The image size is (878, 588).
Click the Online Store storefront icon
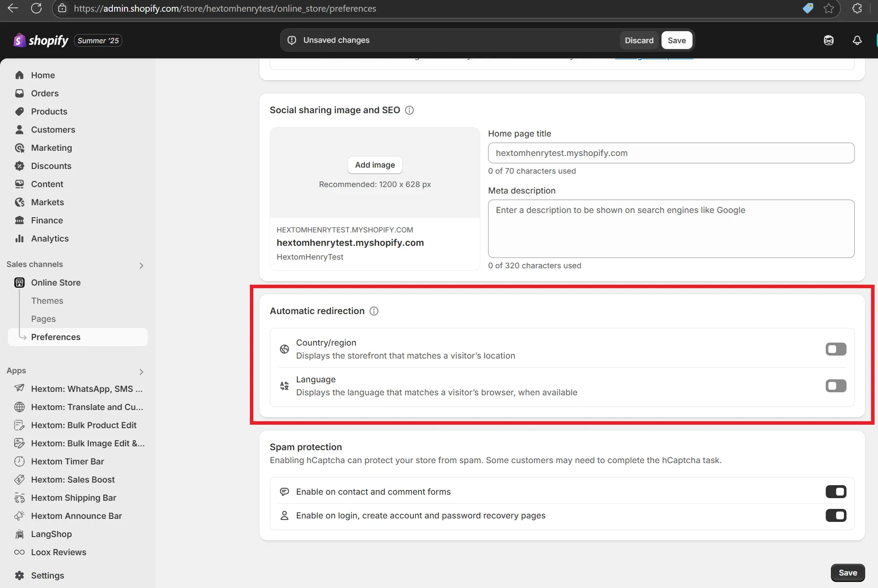point(19,283)
